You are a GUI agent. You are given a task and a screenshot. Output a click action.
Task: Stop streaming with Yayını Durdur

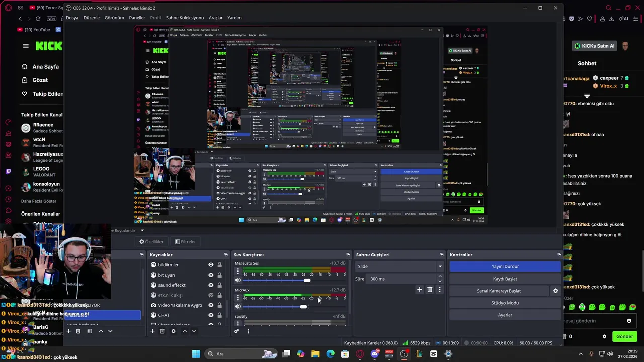tap(505, 266)
